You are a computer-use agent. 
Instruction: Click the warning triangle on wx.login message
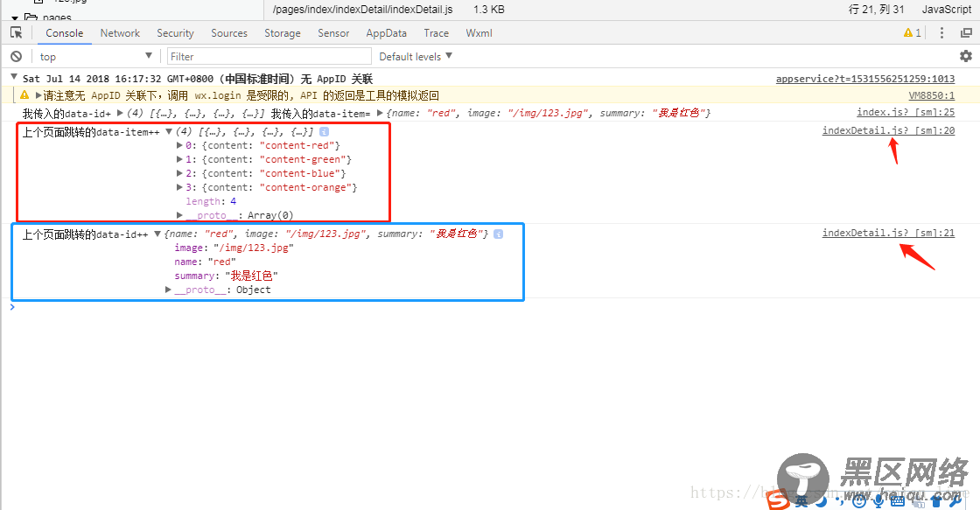coord(24,95)
